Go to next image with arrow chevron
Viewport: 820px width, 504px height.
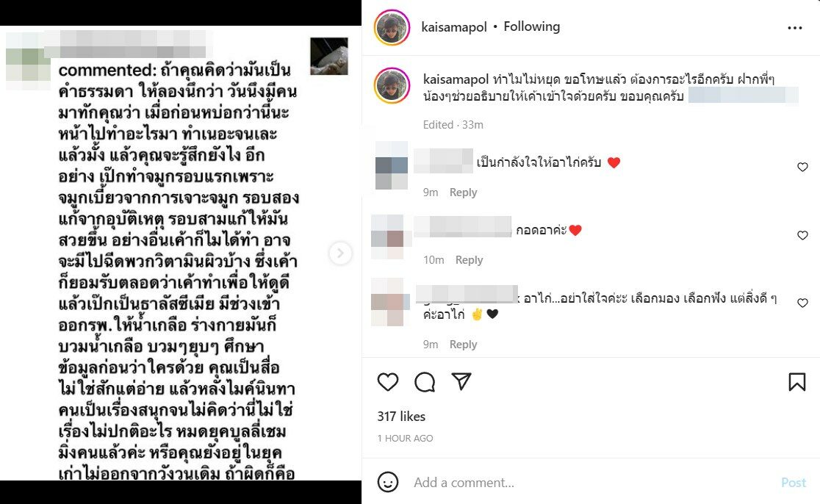pyautogui.click(x=340, y=253)
